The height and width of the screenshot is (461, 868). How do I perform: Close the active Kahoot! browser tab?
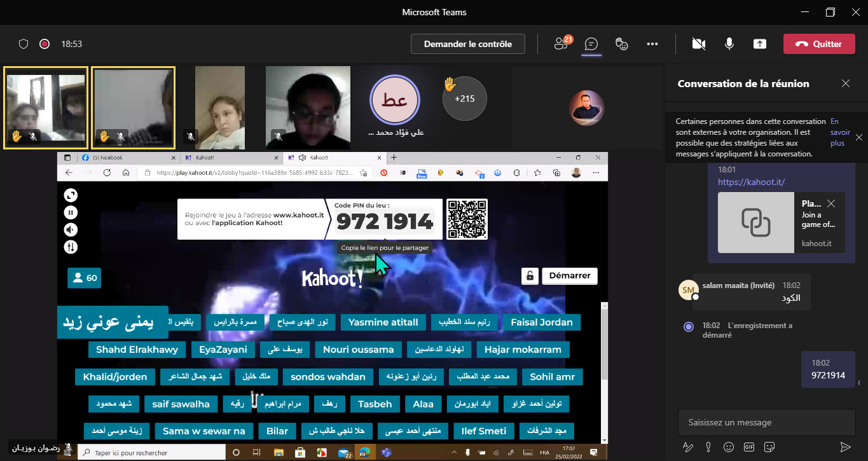pos(380,158)
